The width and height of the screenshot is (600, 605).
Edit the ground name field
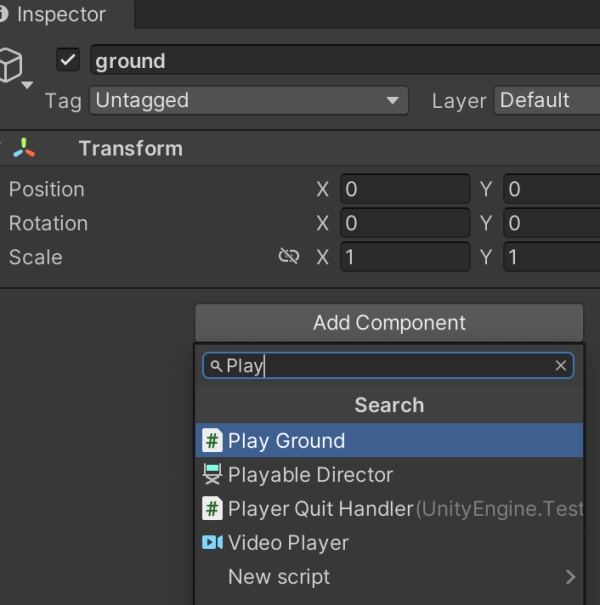pos(345,60)
